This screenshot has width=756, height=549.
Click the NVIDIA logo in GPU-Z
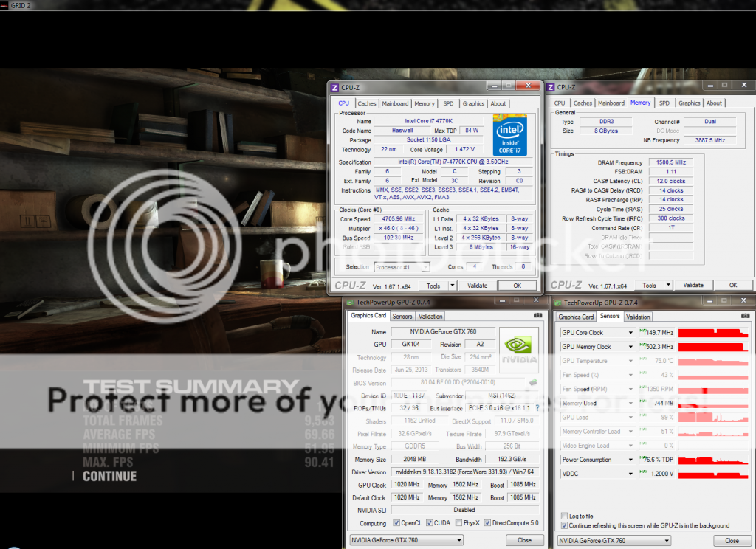pos(519,347)
